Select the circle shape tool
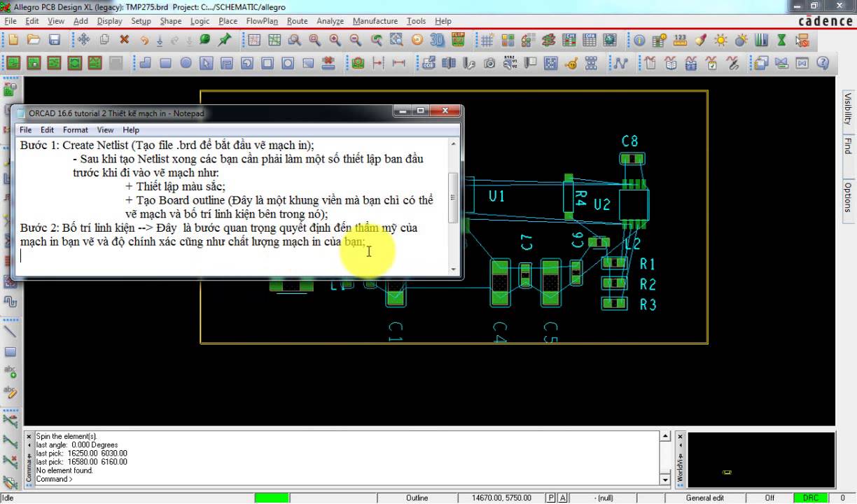This screenshot has width=857, height=504. tap(186, 63)
